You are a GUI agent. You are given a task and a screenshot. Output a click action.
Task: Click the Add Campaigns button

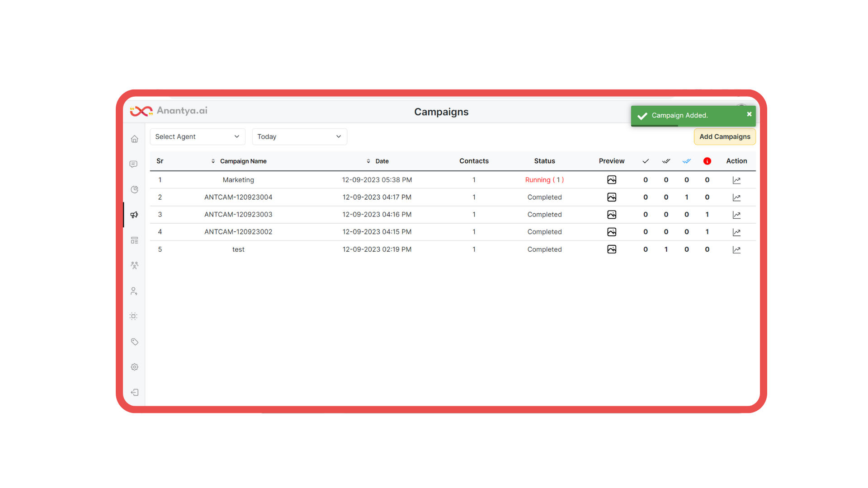pyautogui.click(x=725, y=136)
